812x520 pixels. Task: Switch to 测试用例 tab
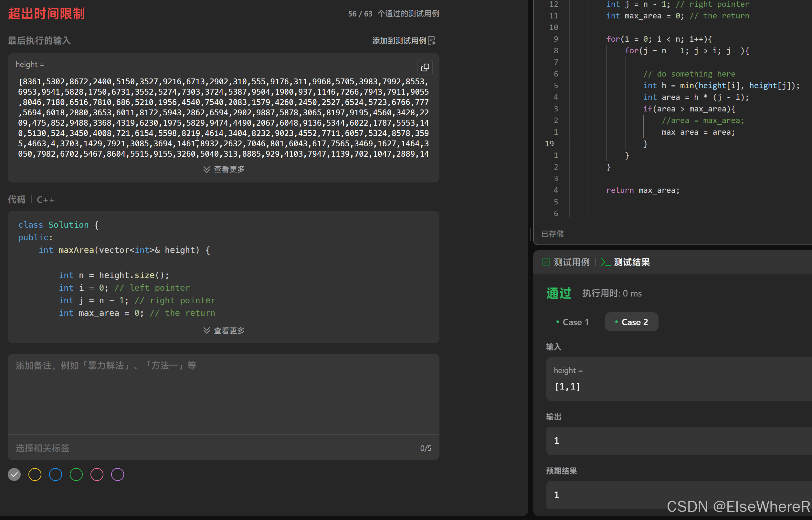[571, 262]
